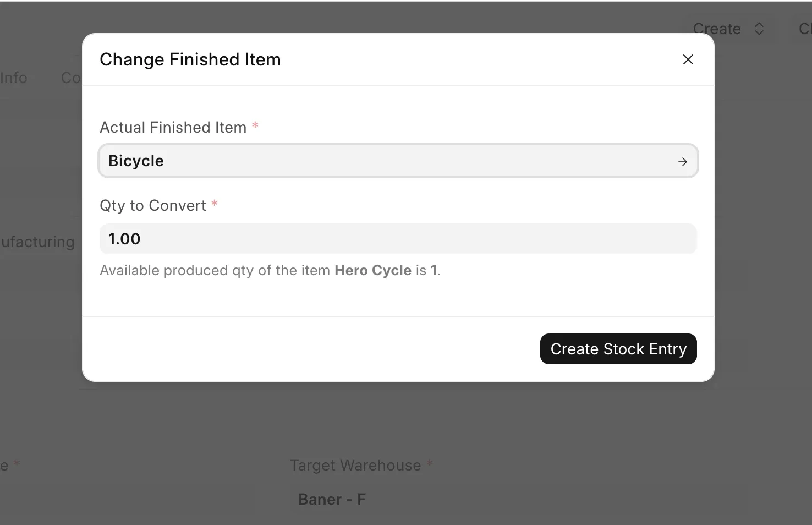Click the Actual Finished Item label
The image size is (812, 525).
pos(173,127)
